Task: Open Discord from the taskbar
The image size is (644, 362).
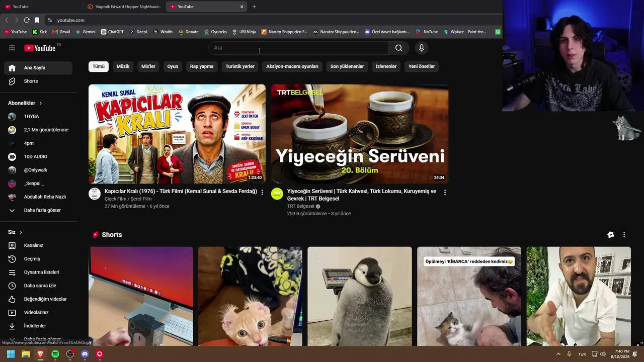Action: tap(85, 354)
